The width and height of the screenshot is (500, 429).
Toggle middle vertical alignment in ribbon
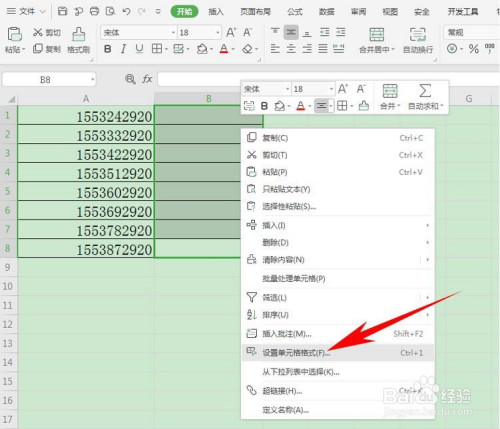point(291,32)
